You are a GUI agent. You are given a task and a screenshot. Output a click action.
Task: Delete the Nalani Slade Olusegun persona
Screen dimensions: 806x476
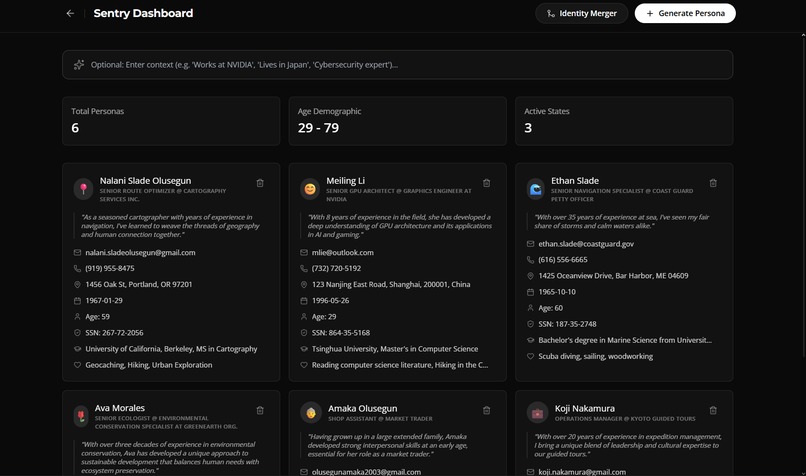(x=260, y=183)
